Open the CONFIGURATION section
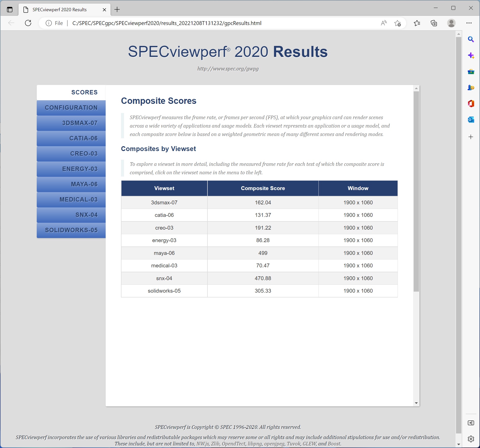The image size is (480, 448). click(71, 108)
